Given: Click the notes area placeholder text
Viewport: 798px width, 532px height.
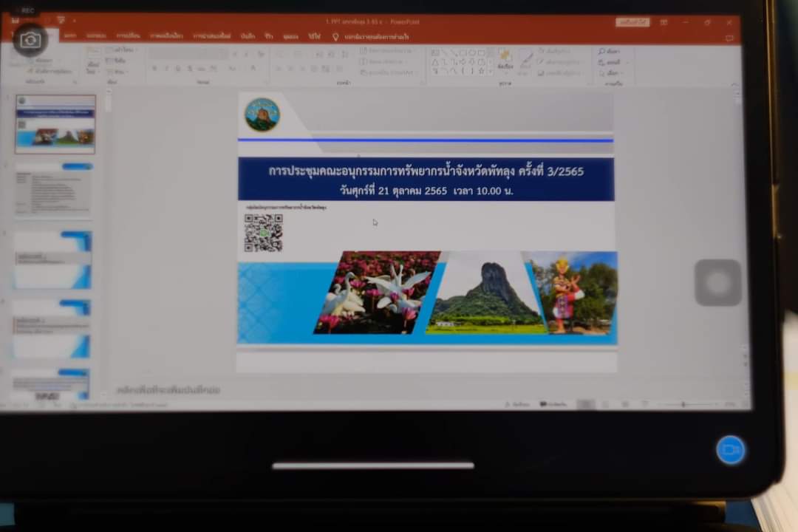Looking at the screenshot, I should (x=168, y=390).
